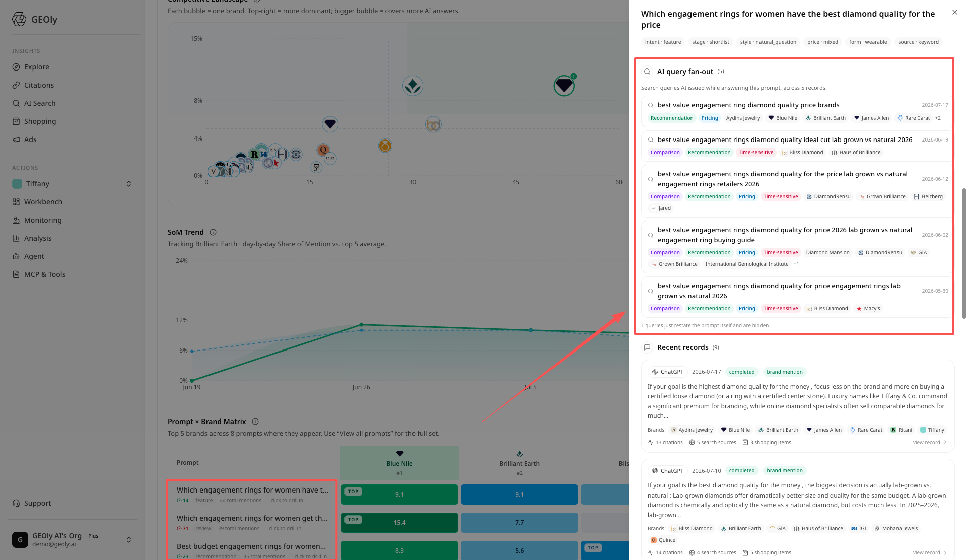Screen dimensions: 967x560
Task: Click the Prompt × Brand Matrix info icon
Action: click(255, 422)
